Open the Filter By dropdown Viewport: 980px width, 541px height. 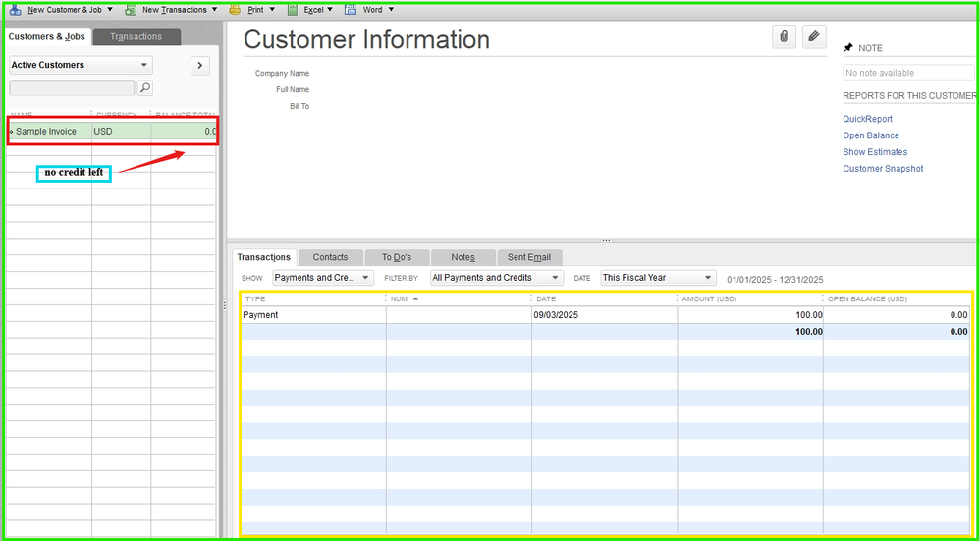(x=496, y=278)
